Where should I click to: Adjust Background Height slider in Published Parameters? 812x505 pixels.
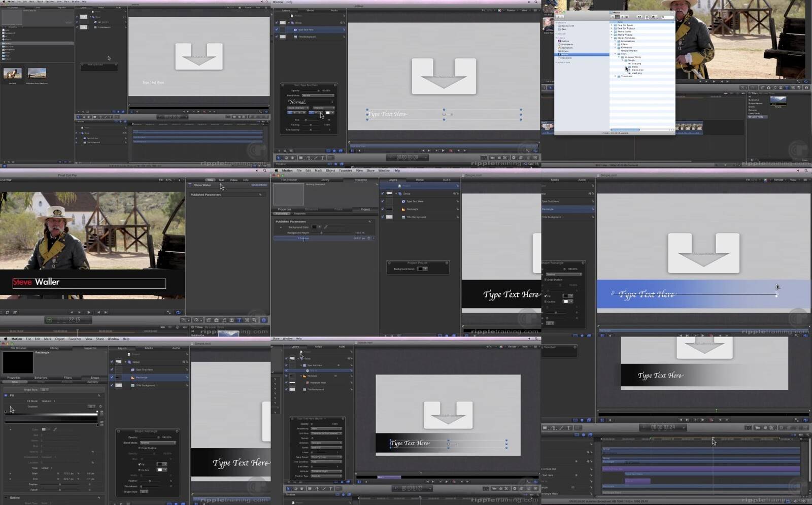(x=321, y=232)
